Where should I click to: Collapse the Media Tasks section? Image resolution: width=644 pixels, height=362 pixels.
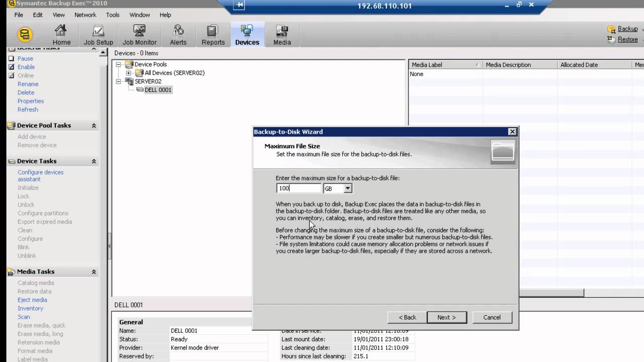(x=94, y=272)
